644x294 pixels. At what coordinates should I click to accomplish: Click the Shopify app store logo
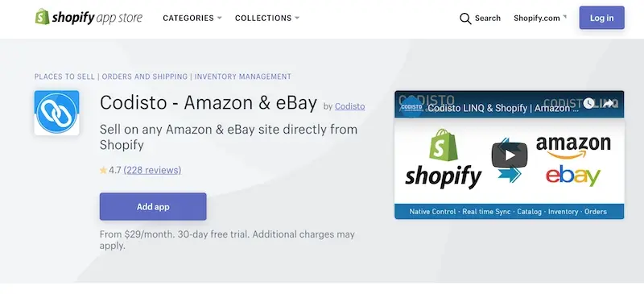(89, 17)
